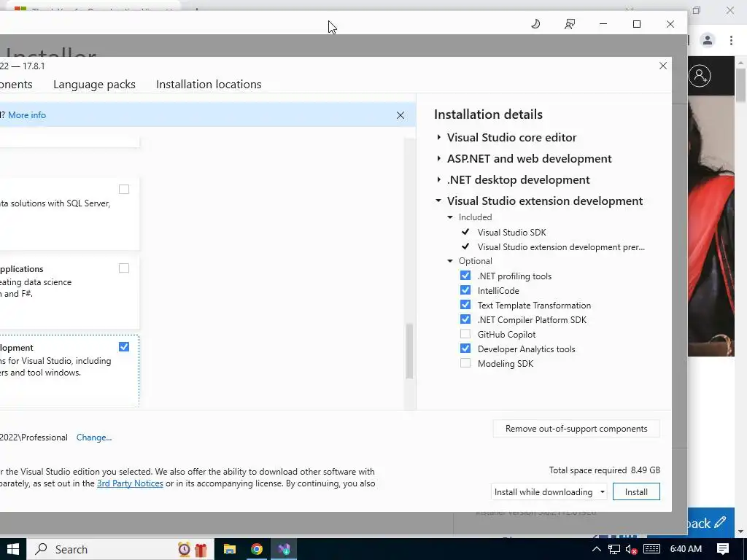The width and height of the screenshot is (747, 560).
Task: Click the browser page scrollbar thumb
Action: point(741,85)
